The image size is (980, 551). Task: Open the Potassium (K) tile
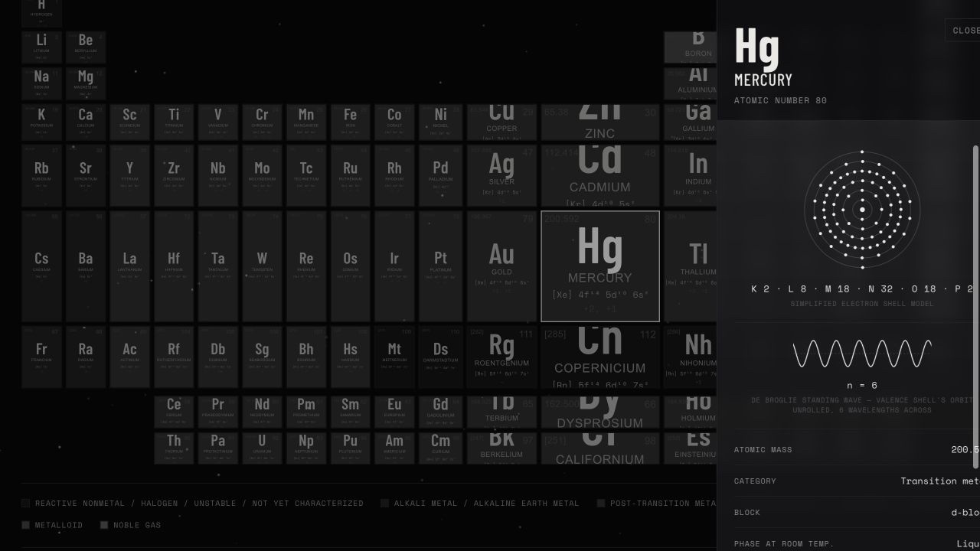(41, 122)
